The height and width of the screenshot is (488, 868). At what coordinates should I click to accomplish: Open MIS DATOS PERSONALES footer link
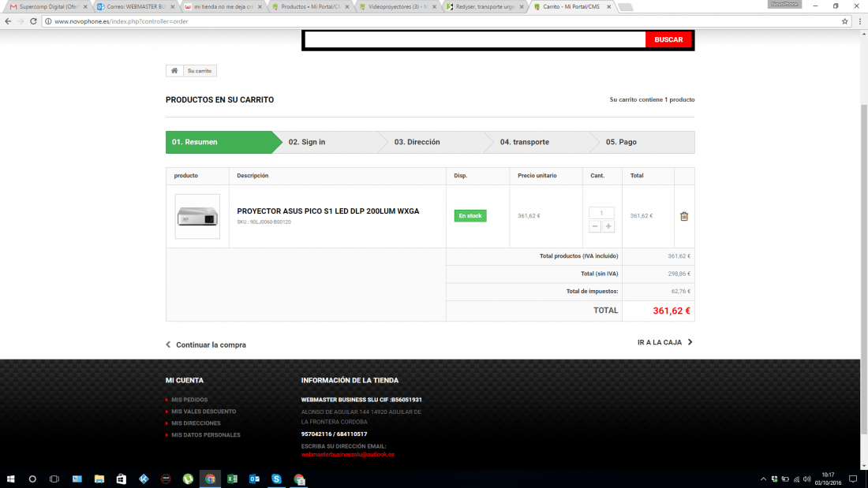point(206,435)
